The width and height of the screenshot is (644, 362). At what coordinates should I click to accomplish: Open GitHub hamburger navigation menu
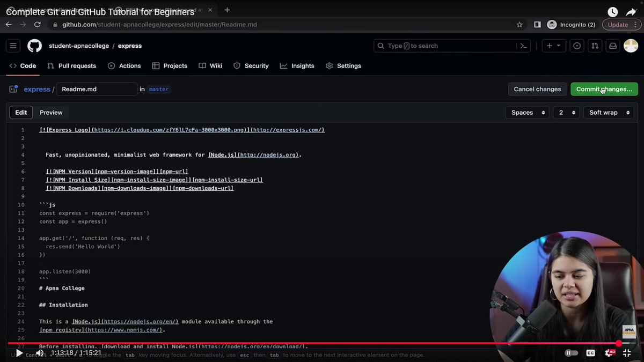13,46
